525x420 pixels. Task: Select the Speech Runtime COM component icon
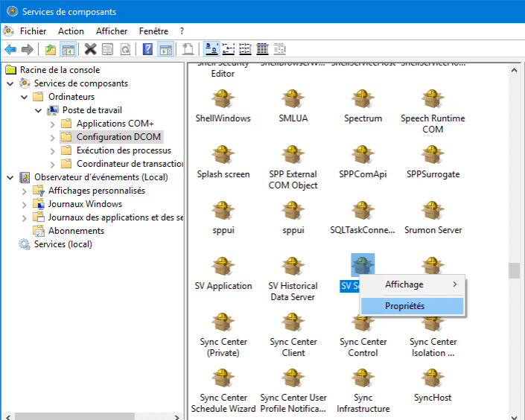click(x=433, y=101)
